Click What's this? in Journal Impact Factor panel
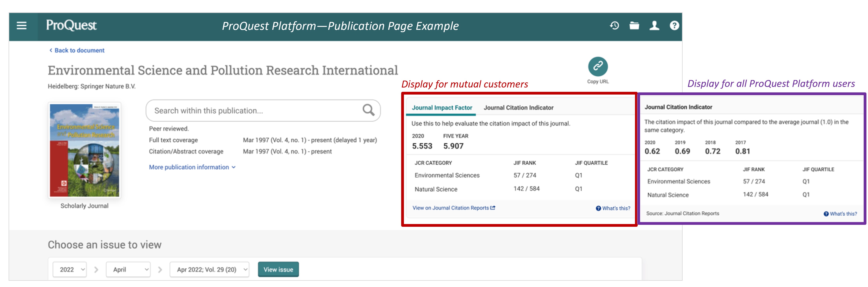This screenshot has width=868, height=287. point(613,208)
